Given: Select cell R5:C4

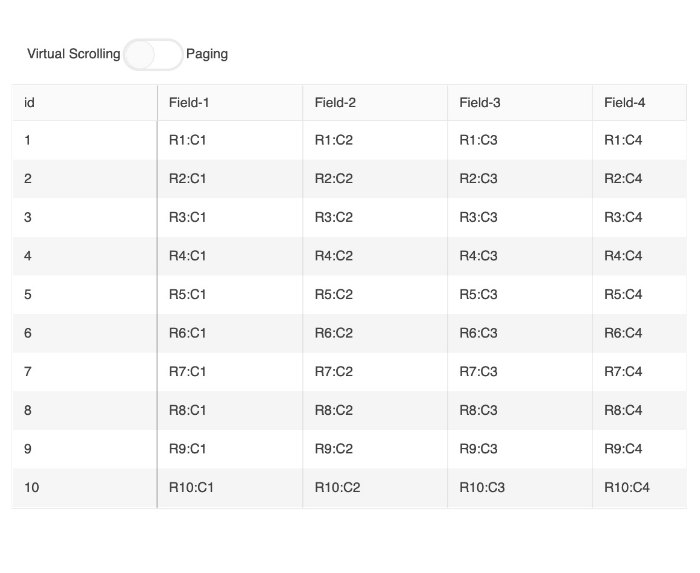Looking at the screenshot, I should 639,295.
